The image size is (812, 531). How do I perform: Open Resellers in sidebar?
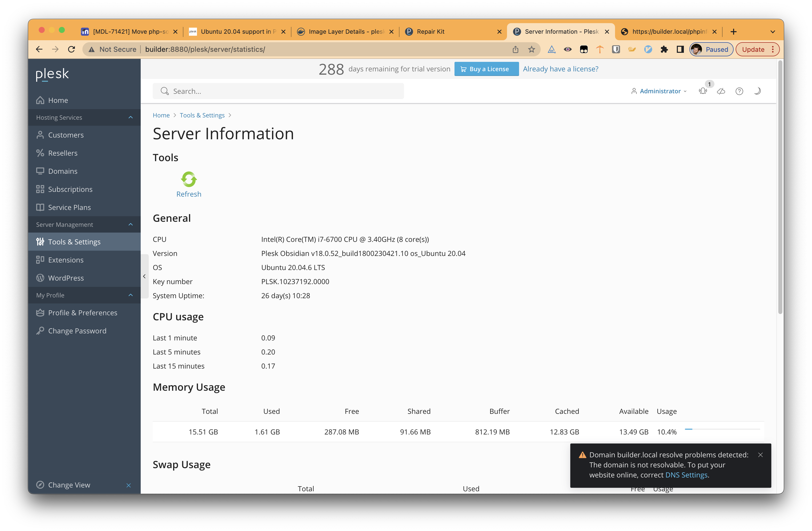coord(84,153)
